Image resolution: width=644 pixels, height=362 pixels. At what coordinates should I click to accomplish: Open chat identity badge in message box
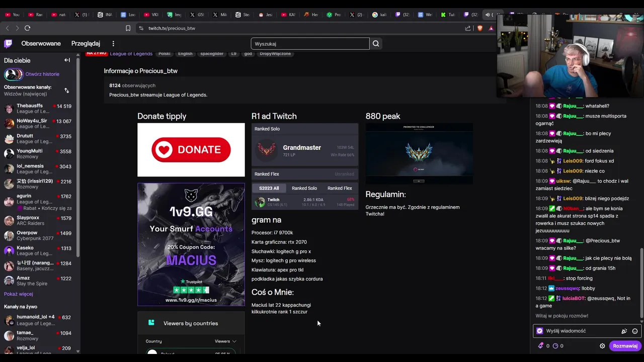coord(540,331)
